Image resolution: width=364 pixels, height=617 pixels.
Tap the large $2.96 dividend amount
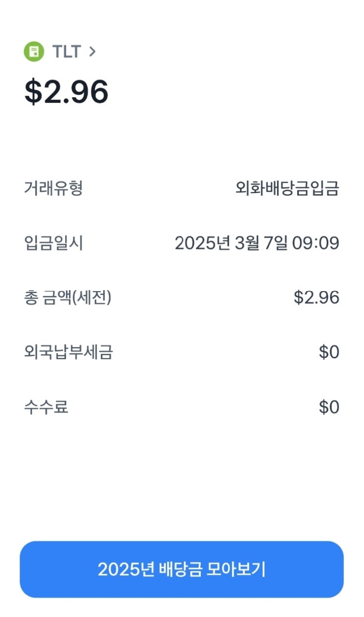coord(67,91)
